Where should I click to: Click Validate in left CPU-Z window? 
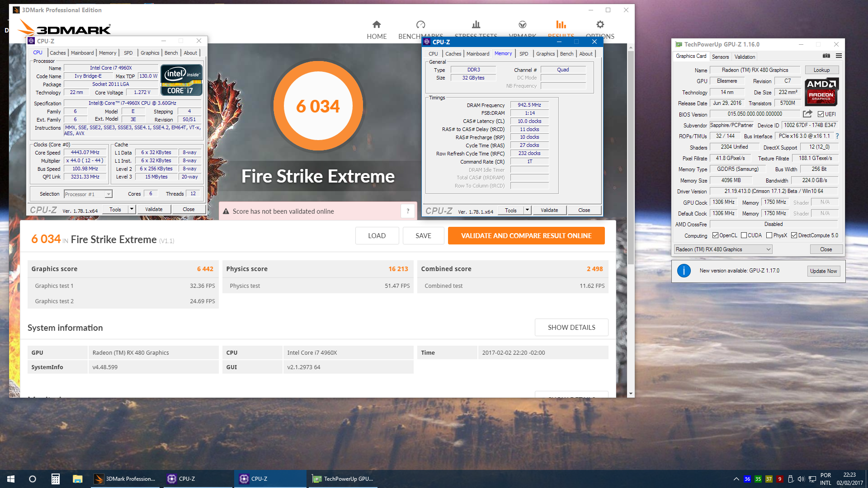tap(154, 209)
